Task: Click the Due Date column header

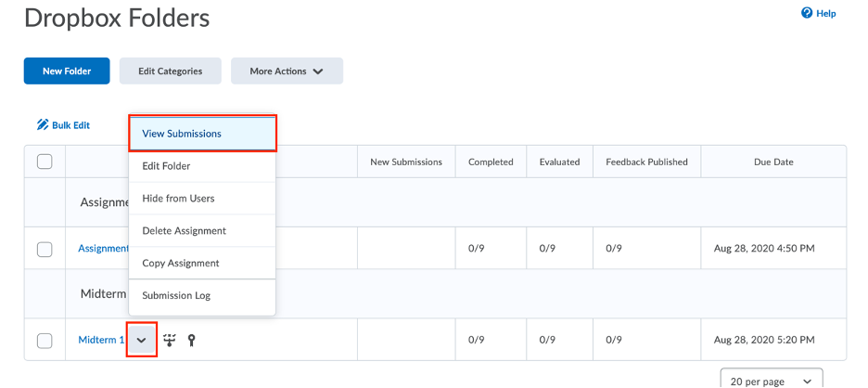Action: pyautogui.click(x=773, y=162)
